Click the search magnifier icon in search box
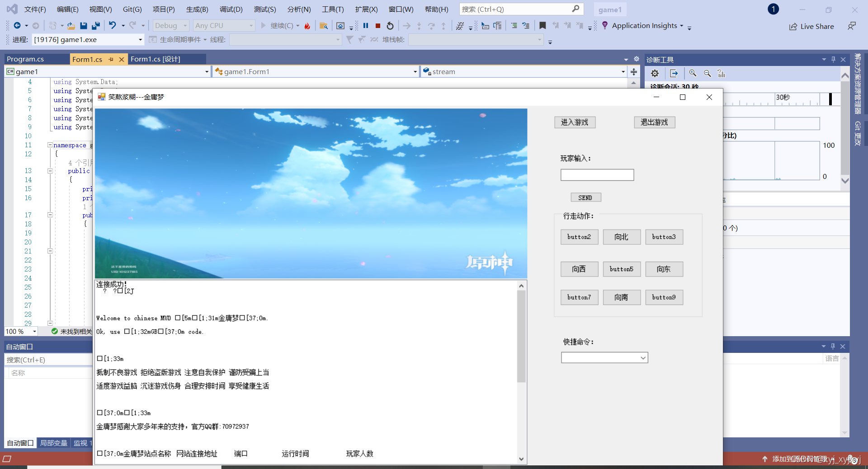The image size is (868, 469). pyautogui.click(x=576, y=9)
